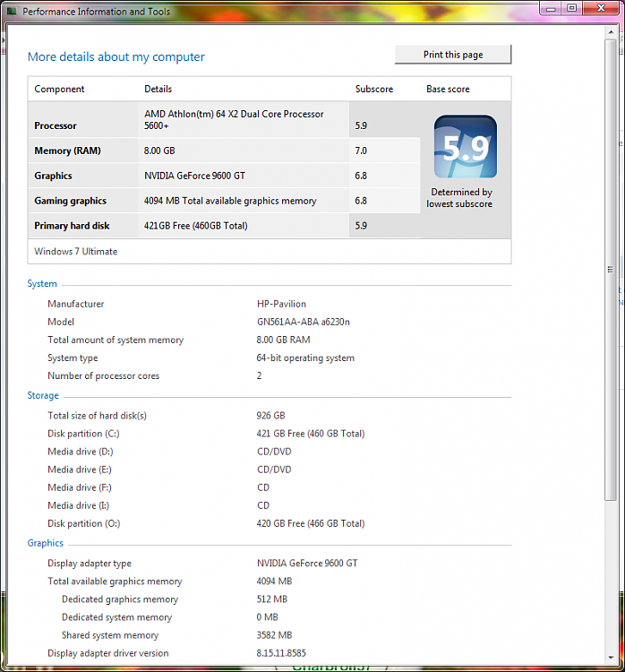Click the Windows 7 Ultimate text
The image size is (625, 672).
(x=76, y=251)
